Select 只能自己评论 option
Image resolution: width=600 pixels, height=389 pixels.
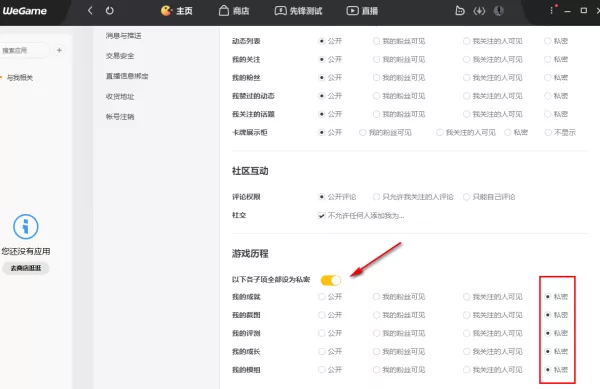(x=466, y=197)
